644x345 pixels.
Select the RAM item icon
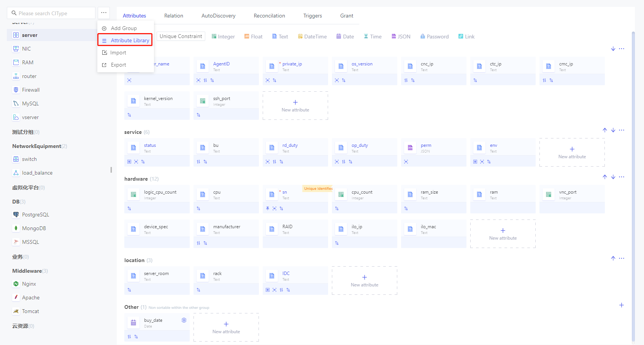pyautogui.click(x=16, y=62)
